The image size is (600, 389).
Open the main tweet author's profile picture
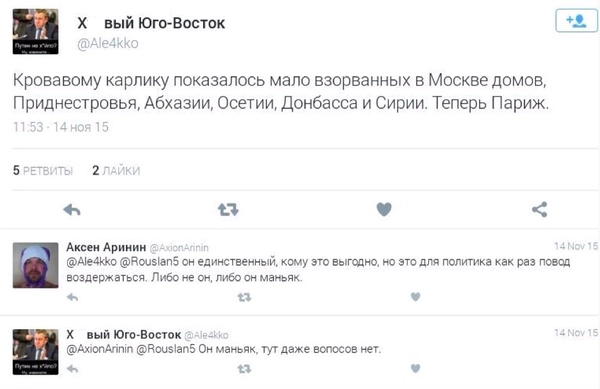click(x=36, y=31)
